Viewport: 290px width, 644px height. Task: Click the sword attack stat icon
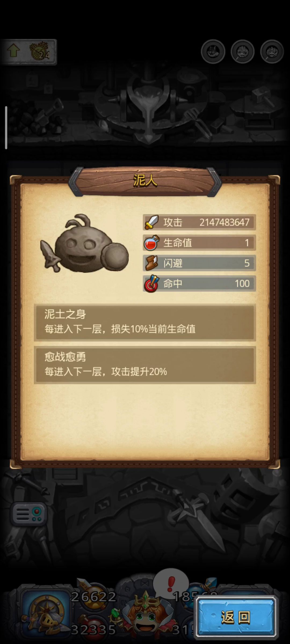152,222
